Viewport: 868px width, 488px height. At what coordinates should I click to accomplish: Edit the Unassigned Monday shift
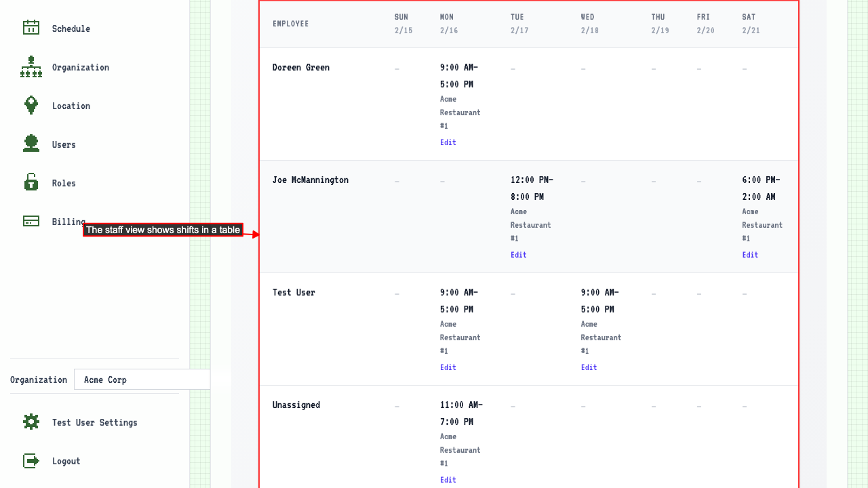click(x=448, y=479)
